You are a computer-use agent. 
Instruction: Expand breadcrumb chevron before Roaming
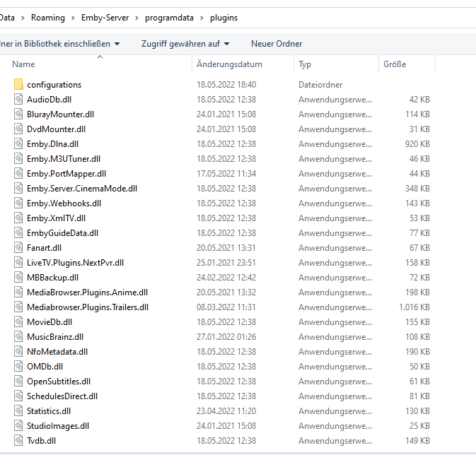click(23, 18)
